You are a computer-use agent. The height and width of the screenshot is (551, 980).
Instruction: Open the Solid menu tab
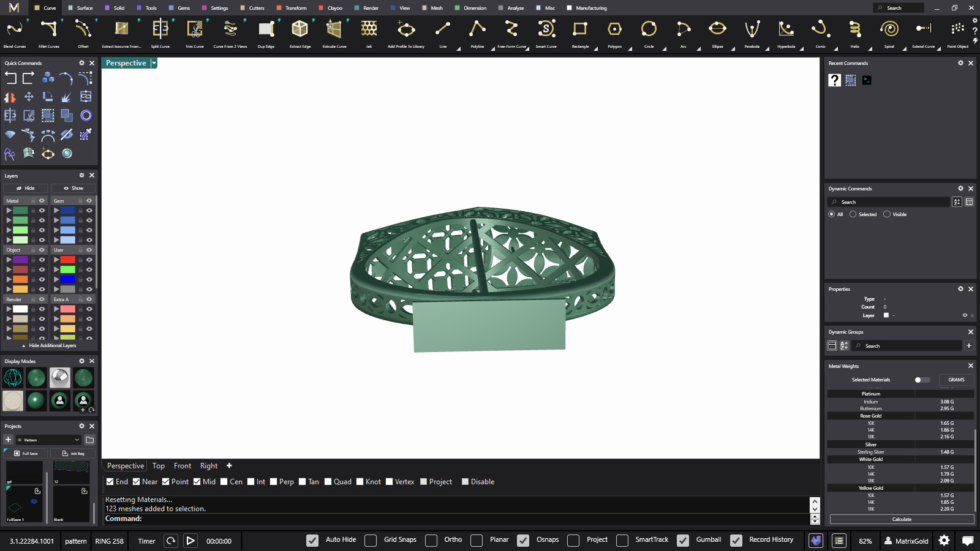pos(115,8)
